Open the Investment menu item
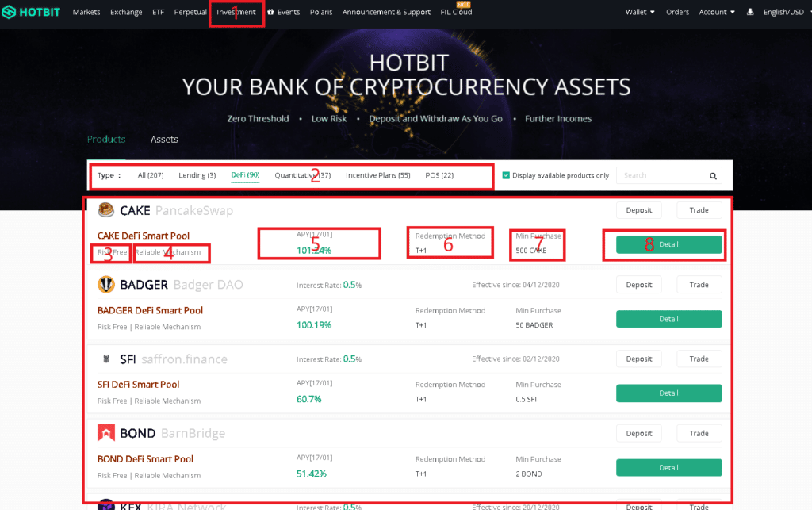Screen dimensions: 812x510 236,12
